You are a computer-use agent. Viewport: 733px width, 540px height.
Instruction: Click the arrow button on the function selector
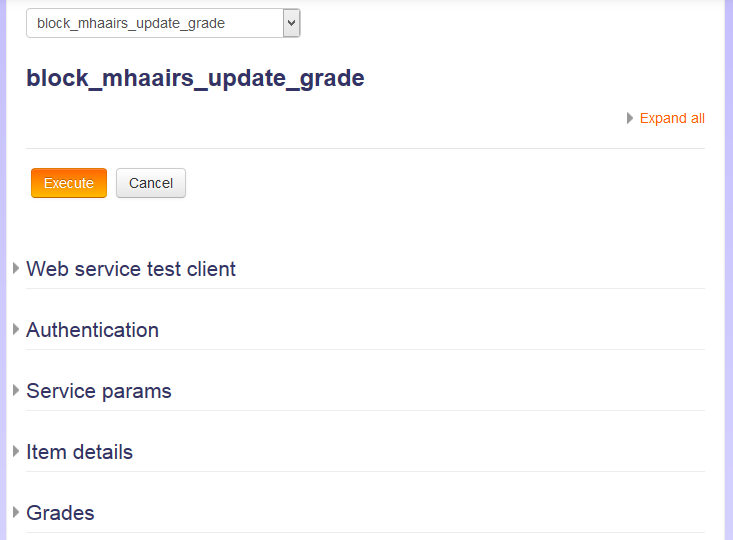[291, 23]
